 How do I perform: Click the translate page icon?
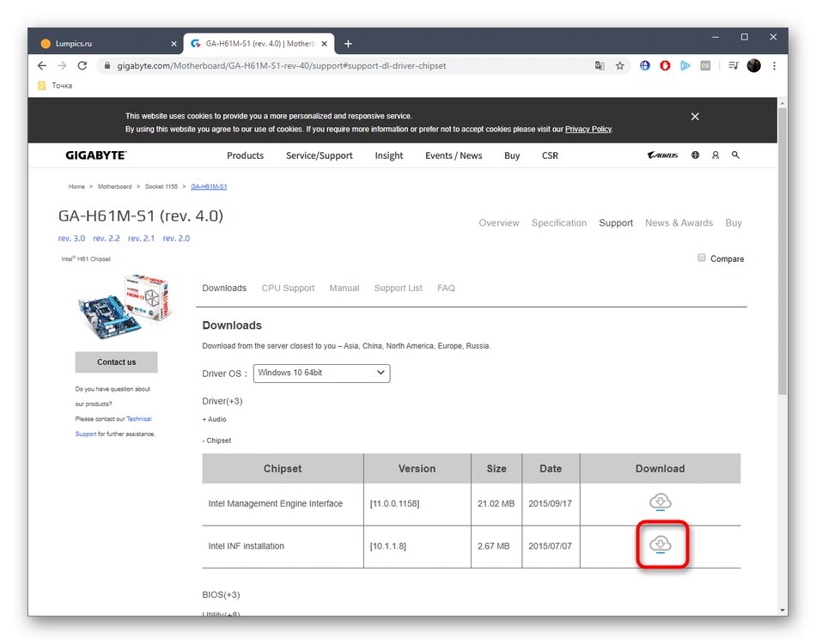click(600, 65)
